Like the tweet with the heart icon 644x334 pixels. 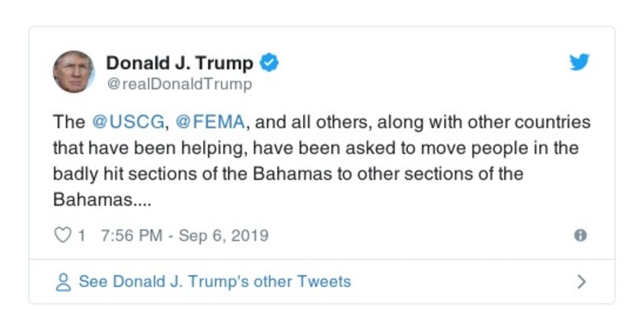pos(62,236)
